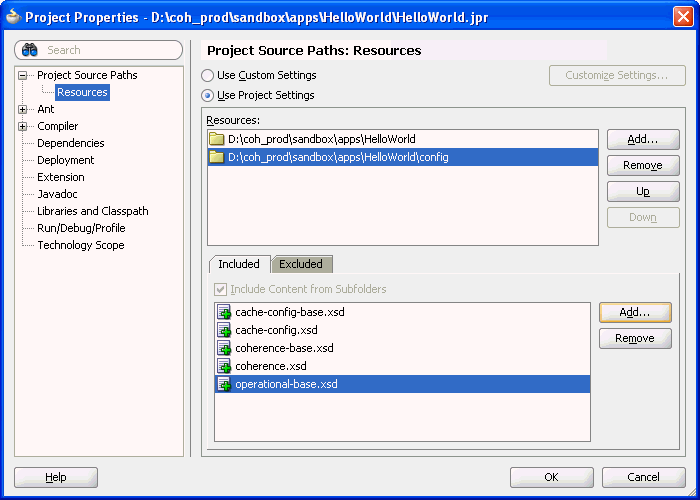Select the HelloWorld\config resource row
Screen dimensions: 700x500
pos(403,157)
